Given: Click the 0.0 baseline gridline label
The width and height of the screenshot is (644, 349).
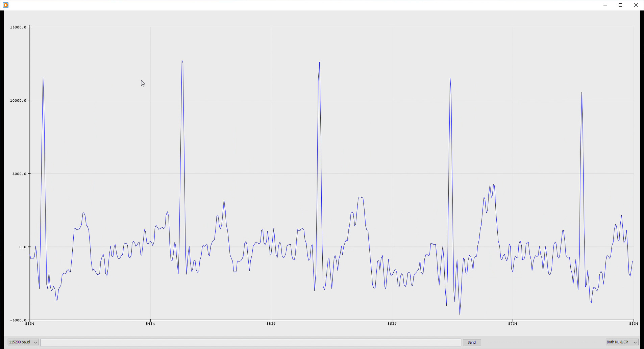Looking at the screenshot, I should tap(22, 247).
